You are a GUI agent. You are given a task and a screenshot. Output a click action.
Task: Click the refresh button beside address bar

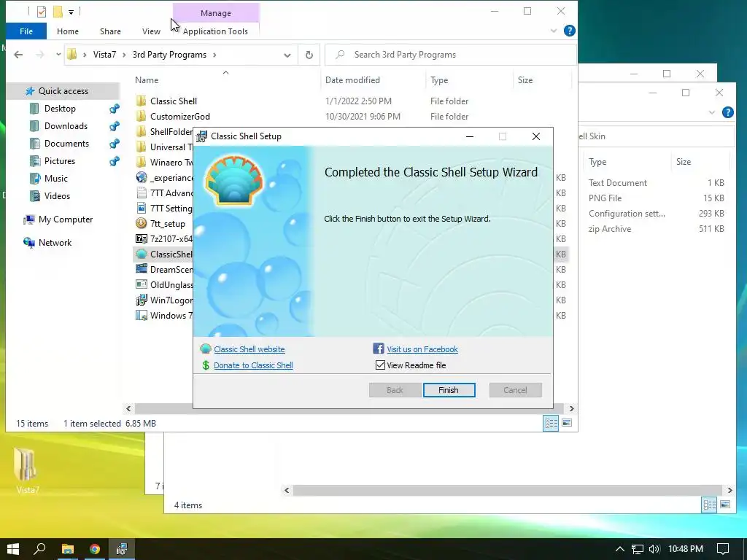click(x=309, y=55)
